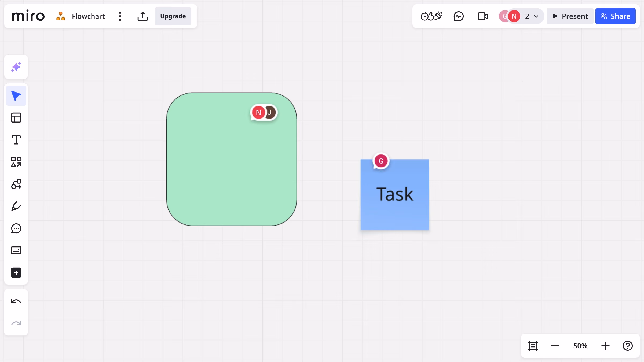
Task: Click the Miro logo
Action: click(28, 16)
